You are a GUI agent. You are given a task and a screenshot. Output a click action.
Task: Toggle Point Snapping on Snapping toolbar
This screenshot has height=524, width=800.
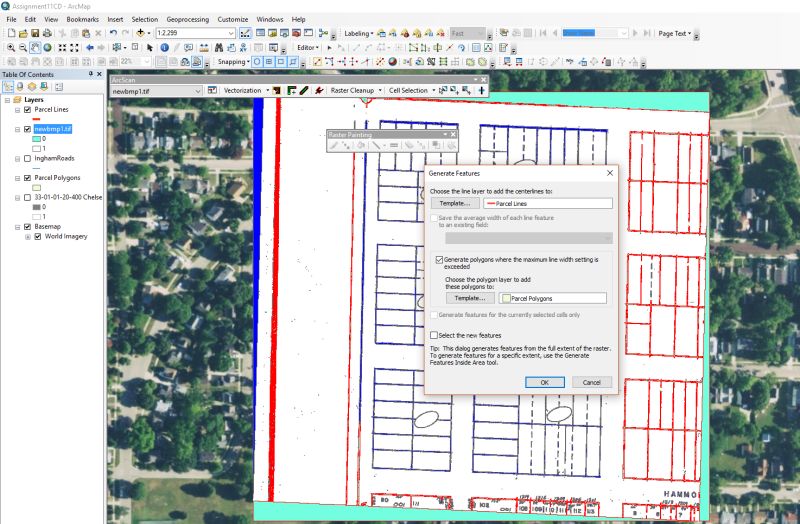coord(257,62)
